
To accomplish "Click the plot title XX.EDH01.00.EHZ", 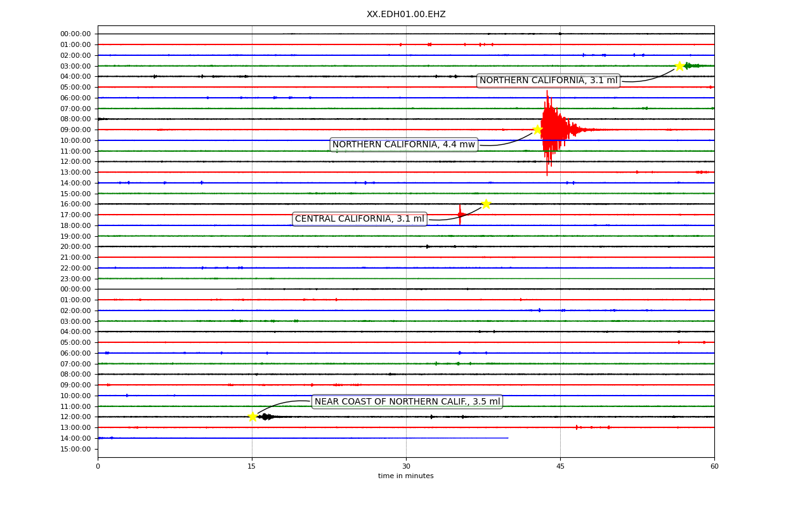I will pyautogui.click(x=406, y=14).
